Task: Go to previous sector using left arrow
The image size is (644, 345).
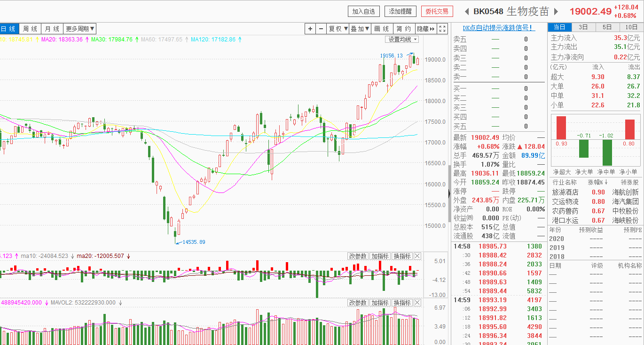Action: pyautogui.click(x=467, y=11)
